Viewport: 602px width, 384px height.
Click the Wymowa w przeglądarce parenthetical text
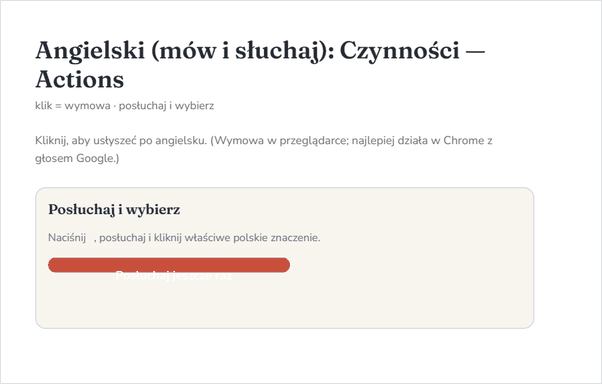[280, 141]
